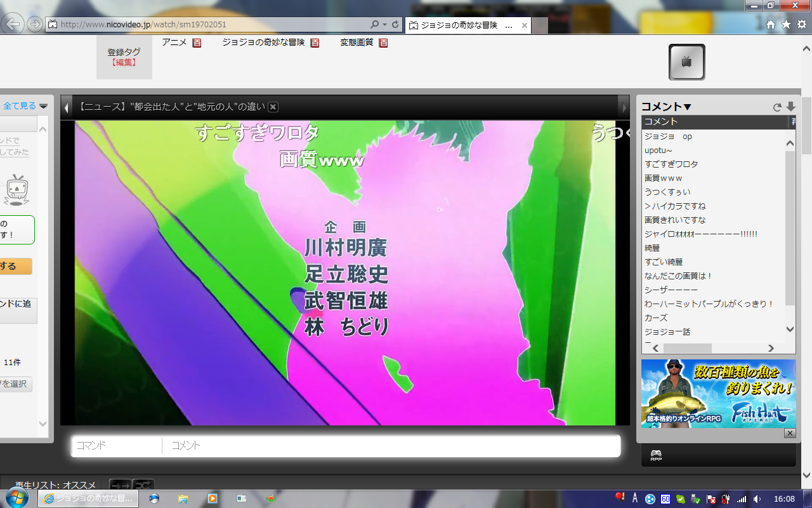The image size is (812, 508).
Task: Click the video player frame
Action: coord(345,272)
